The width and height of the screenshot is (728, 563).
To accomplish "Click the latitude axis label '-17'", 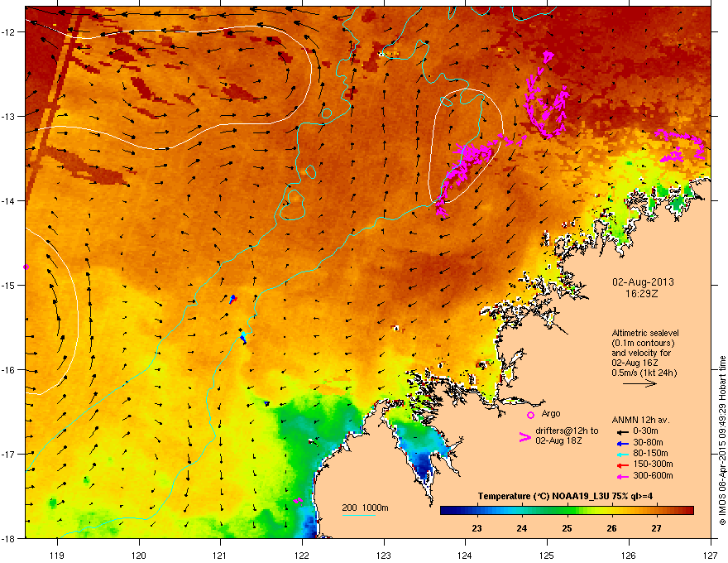I will pyautogui.click(x=8, y=454).
